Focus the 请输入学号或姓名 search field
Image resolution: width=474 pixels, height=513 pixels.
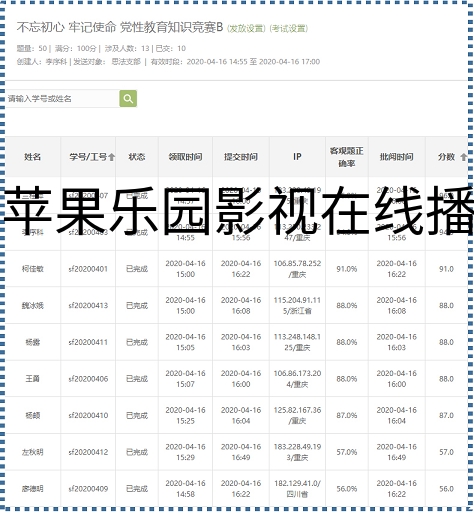62,98
